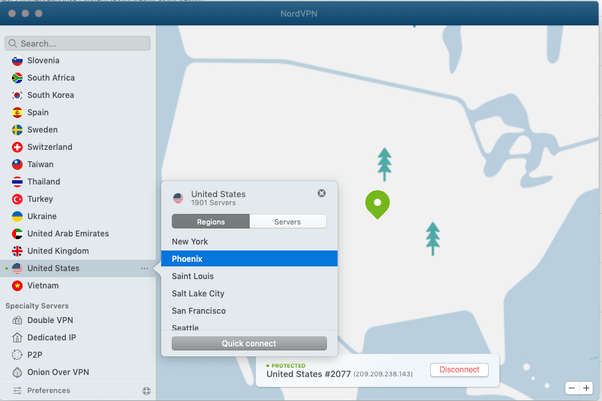602x401 pixels.
Task: Click the Disconnect button
Action: 459,370
